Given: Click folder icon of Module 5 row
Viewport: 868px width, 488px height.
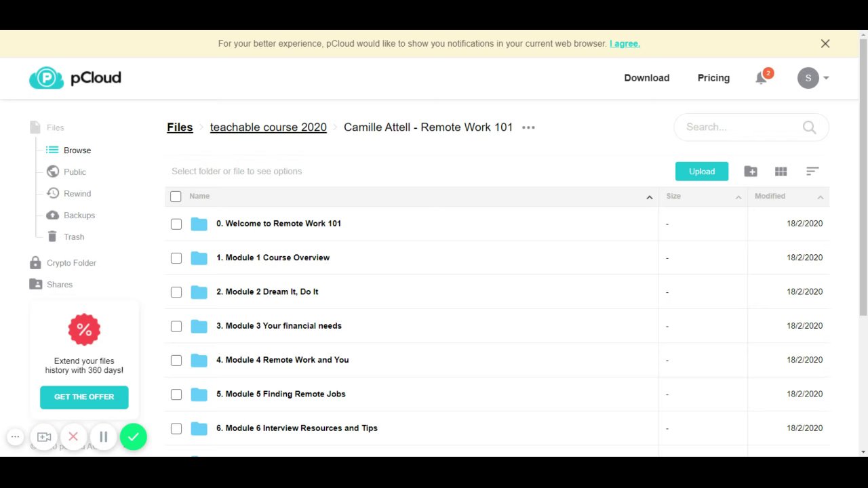Looking at the screenshot, I should (199, 394).
